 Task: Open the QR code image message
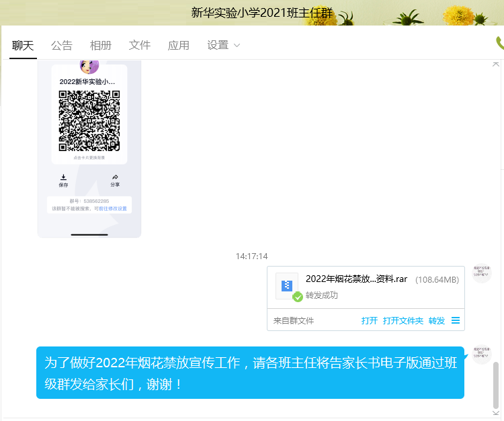89,148
